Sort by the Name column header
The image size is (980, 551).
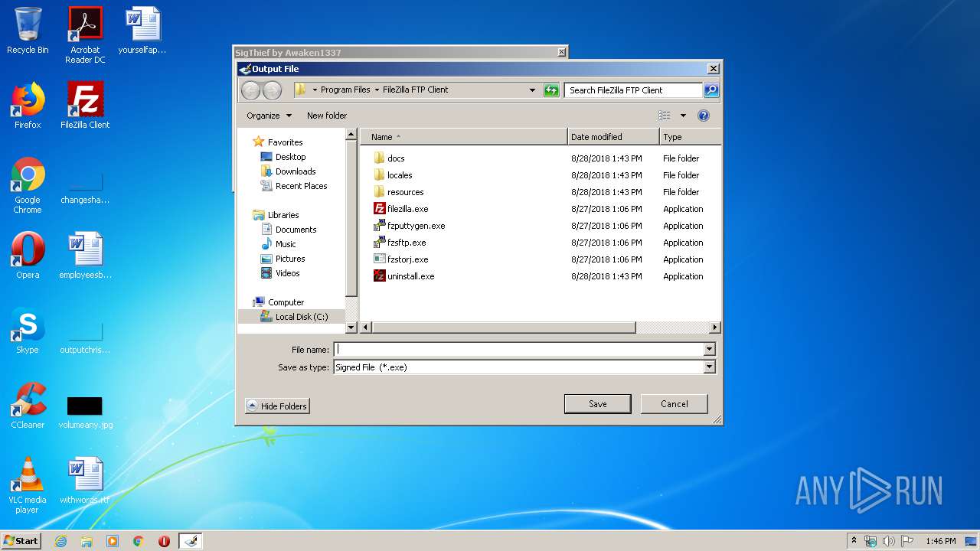[464, 137]
